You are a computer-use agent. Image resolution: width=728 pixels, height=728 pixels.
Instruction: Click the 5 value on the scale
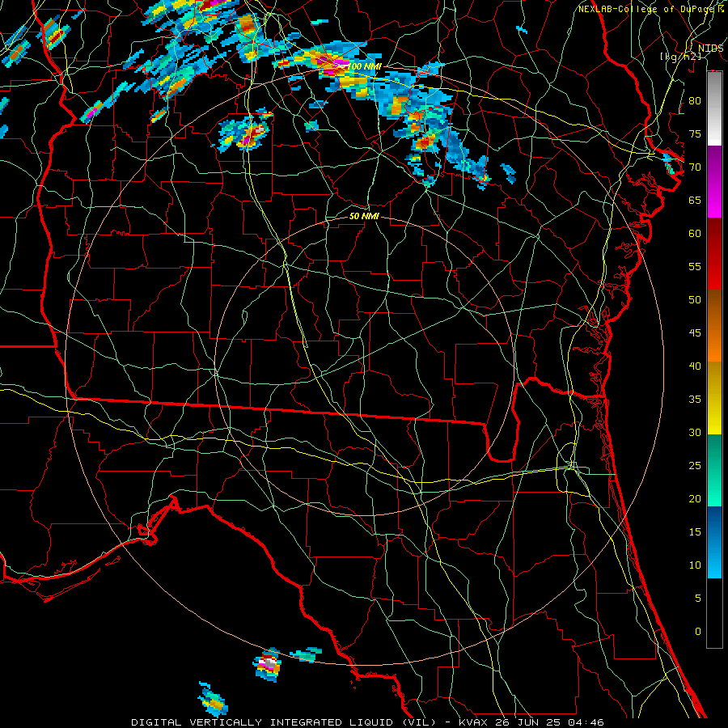pyautogui.click(x=698, y=599)
